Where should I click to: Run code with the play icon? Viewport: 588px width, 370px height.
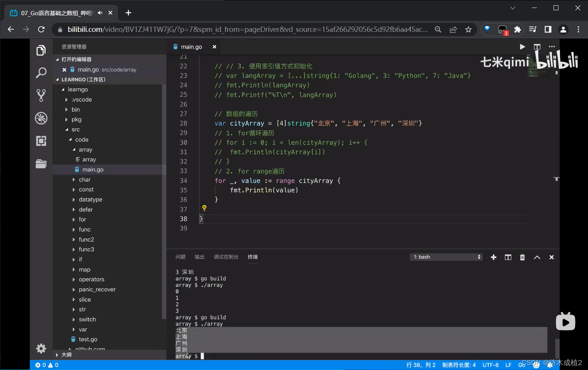click(x=522, y=47)
